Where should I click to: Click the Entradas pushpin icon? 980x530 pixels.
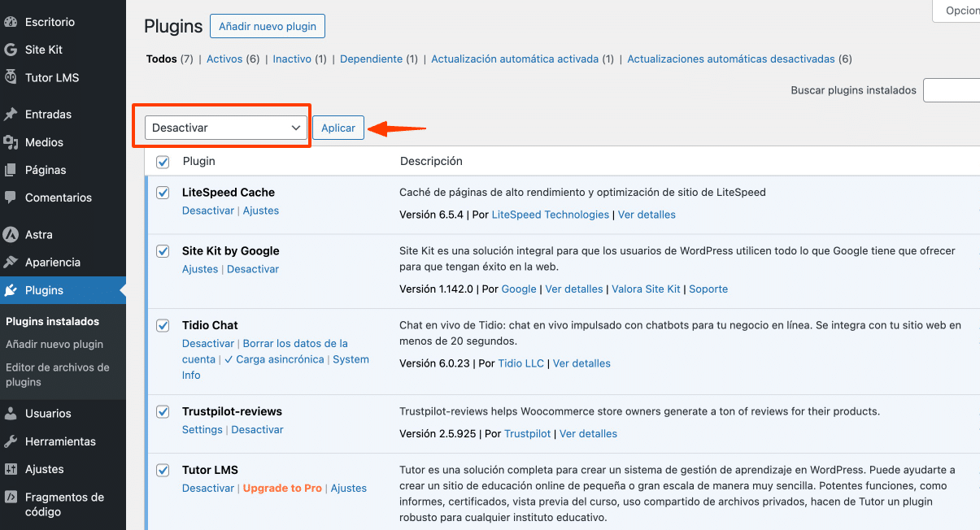coord(11,115)
